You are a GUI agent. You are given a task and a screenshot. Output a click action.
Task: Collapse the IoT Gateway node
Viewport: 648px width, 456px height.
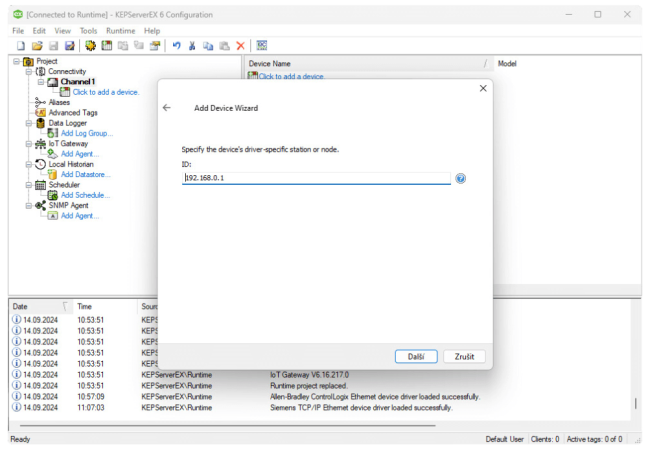coord(29,144)
